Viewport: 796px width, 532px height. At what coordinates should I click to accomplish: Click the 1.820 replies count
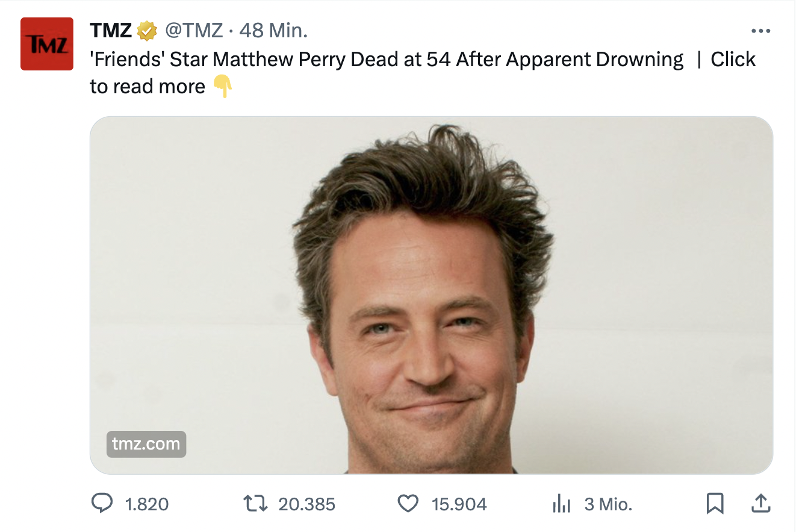pos(146,504)
